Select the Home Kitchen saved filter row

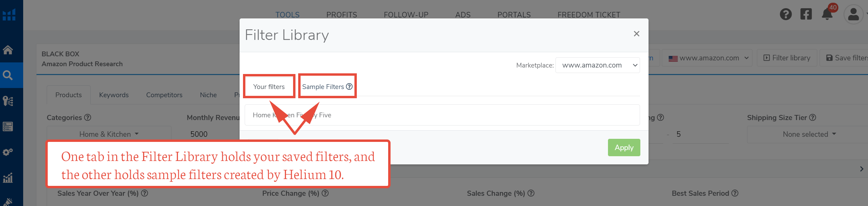click(x=442, y=115)
